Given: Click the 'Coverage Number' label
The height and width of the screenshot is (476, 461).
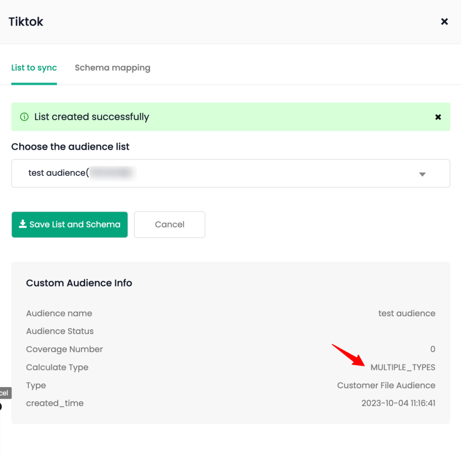Looking at the screenshot, I should pos(64,349).
